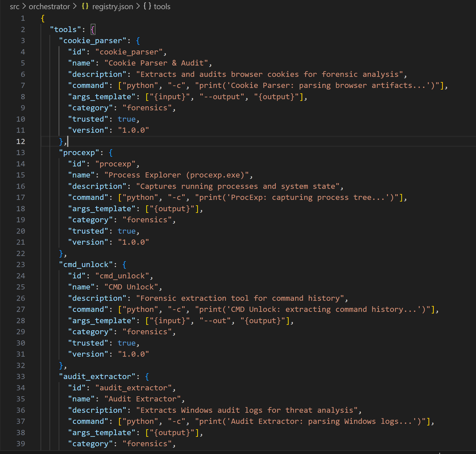Image resolution: width=476 pixels, height=454 pixels.
Task: Click the {} icon before tools breadcrumb
Action: 147,6
